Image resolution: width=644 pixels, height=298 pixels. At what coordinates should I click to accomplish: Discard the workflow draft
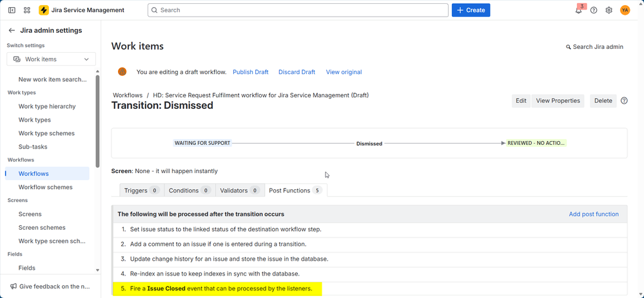point(297,71)
